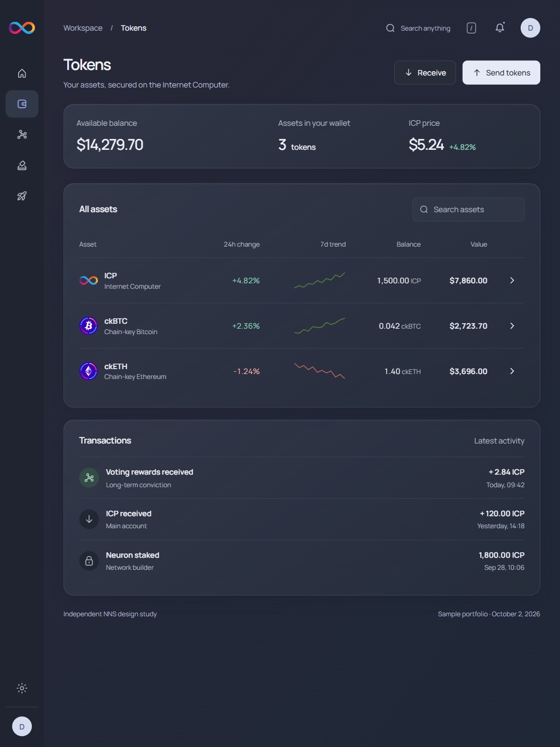560x747 pixels.
Task: Click the Tokens breadcrumb
Action: pos(133,28)
